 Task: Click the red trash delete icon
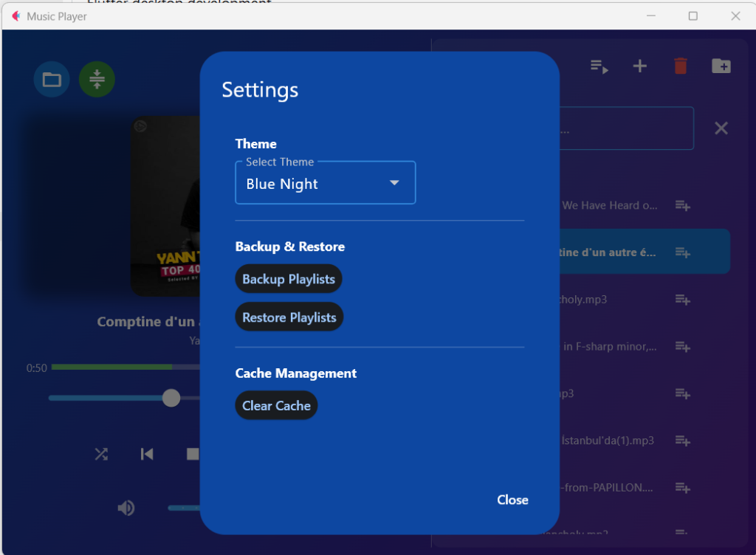(x=680, y=66)
